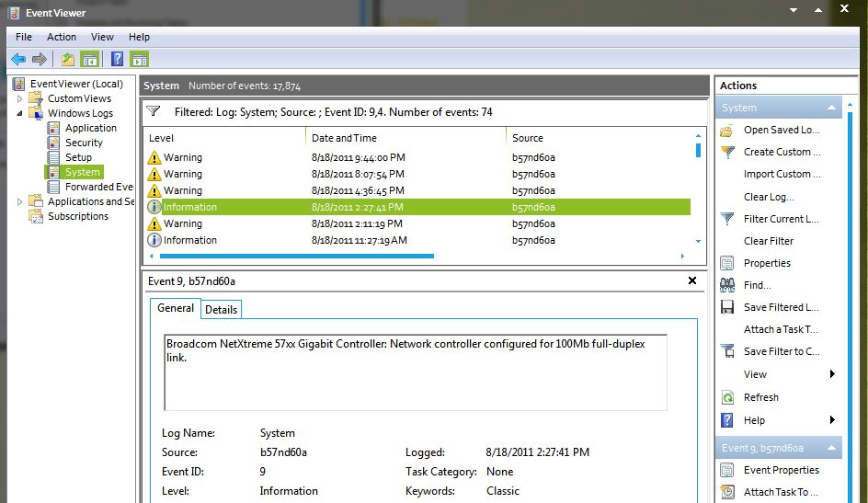
Task: Click Filter Current Log action
Action: tap(780, 219)
